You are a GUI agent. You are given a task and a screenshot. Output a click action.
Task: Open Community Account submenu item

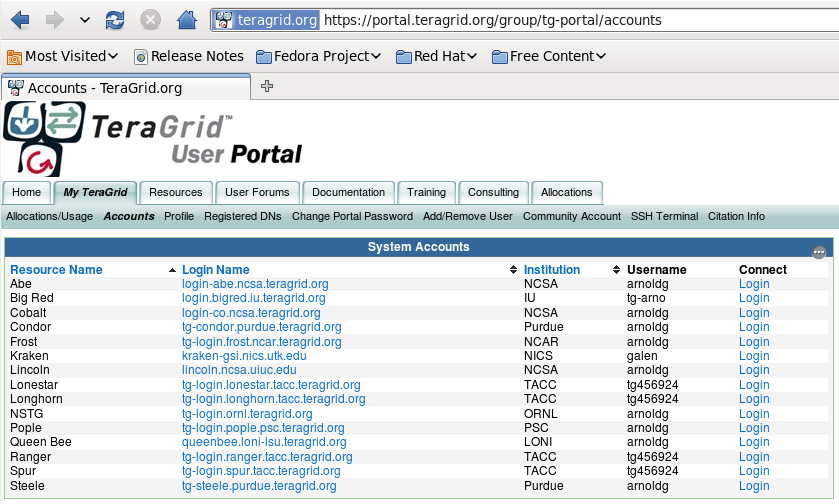click(571, 217)
